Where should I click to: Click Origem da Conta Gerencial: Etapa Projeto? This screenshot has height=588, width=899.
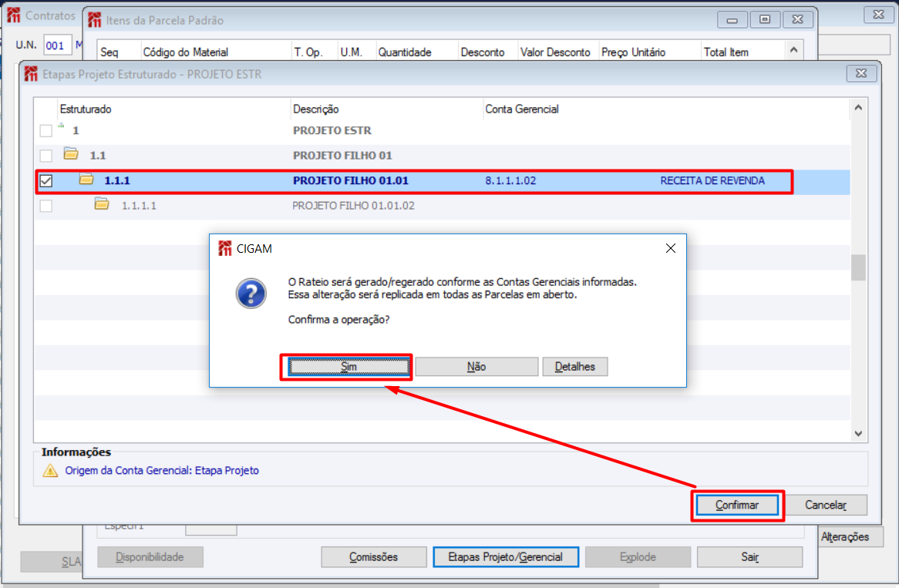[x=162, y=471]
